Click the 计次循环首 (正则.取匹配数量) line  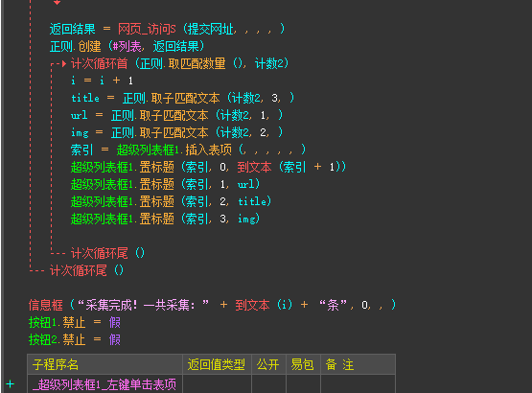pos(180,63)
